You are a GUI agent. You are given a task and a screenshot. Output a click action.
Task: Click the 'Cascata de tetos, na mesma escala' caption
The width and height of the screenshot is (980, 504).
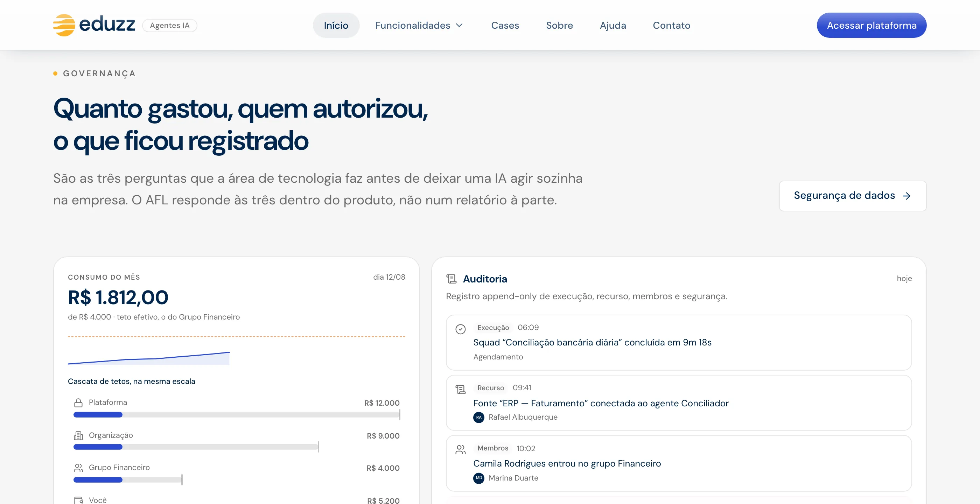(x=131, y=381)
